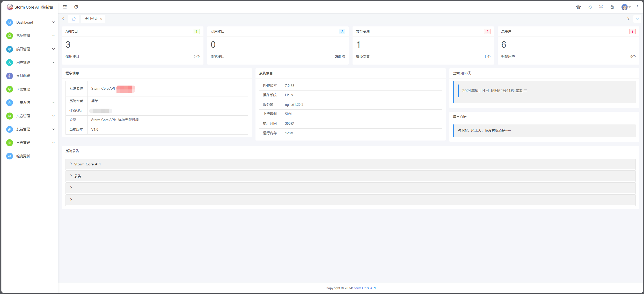
Task: Click the refresh/reload top toolbar button
Action: (76, 7)
